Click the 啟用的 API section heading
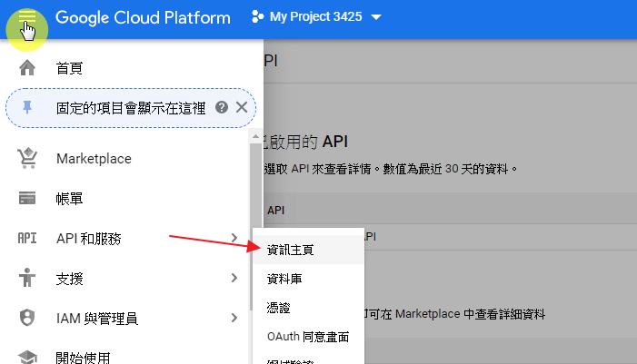 305,142
